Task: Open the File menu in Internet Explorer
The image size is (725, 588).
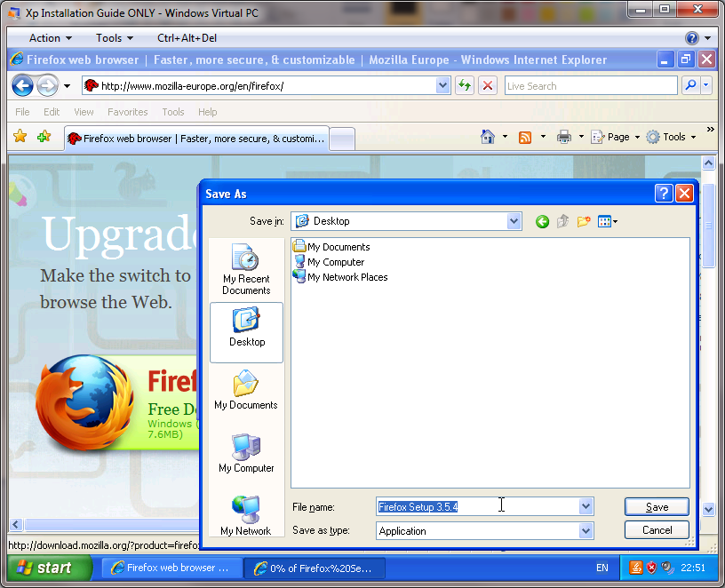Action: pyautogui.click(x=22, y=112)
